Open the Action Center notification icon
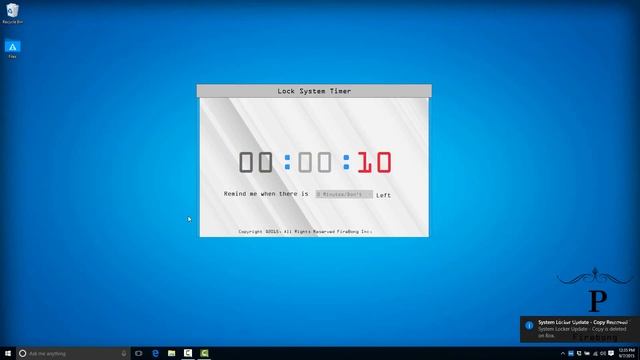 pyautogui.click(x=611, y=353)
